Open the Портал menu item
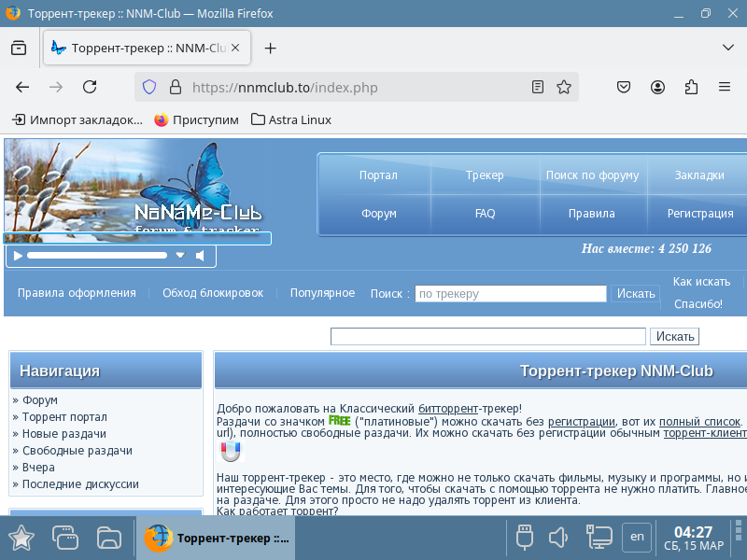The image size is (747, 560). (x=378, y=175)
